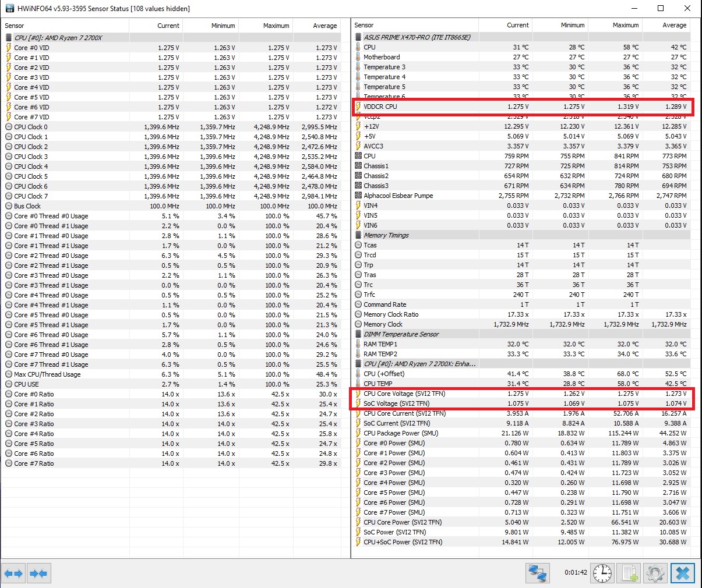The width and height of the screenshot is (702, 588).
Task: Select the +5V voltage row
Action: click(521, 136)
